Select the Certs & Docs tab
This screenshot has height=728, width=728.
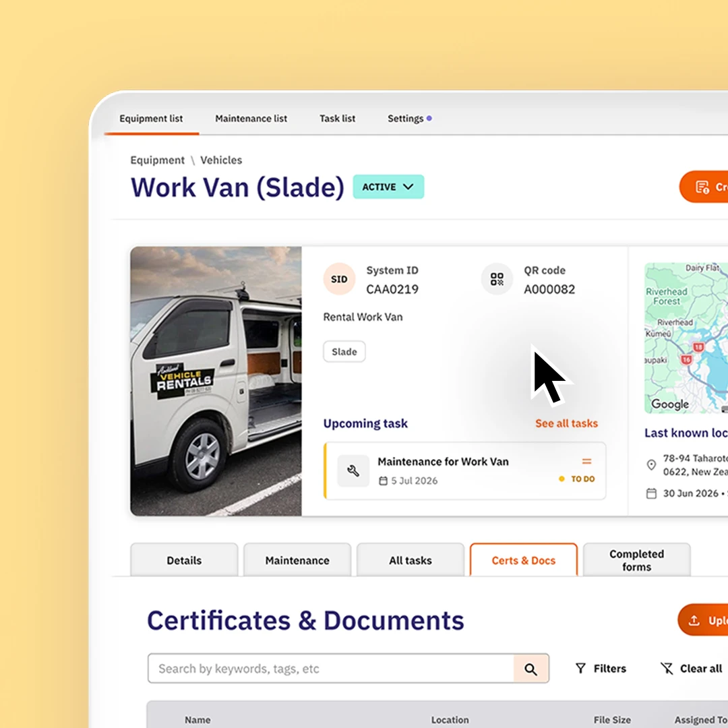[523, 560]
